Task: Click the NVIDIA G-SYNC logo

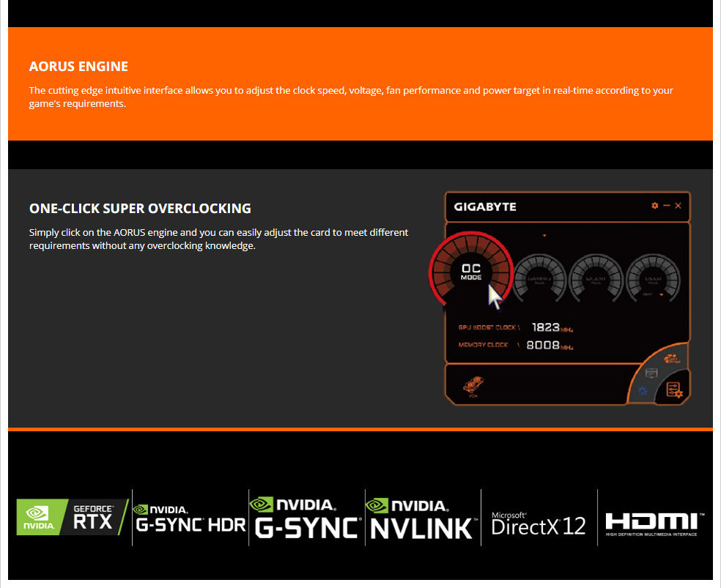Action: pyautogui.click(x=307, y=517)
